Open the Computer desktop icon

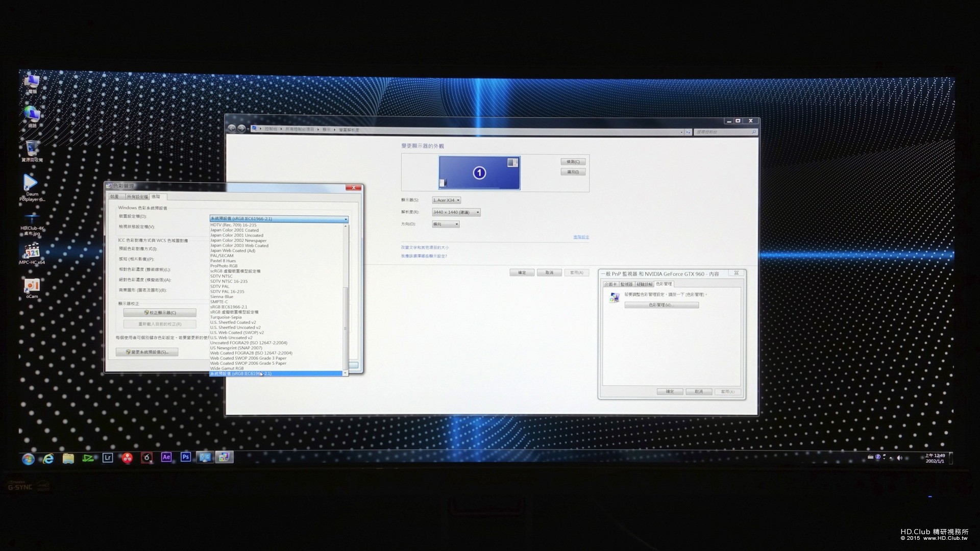32,83
